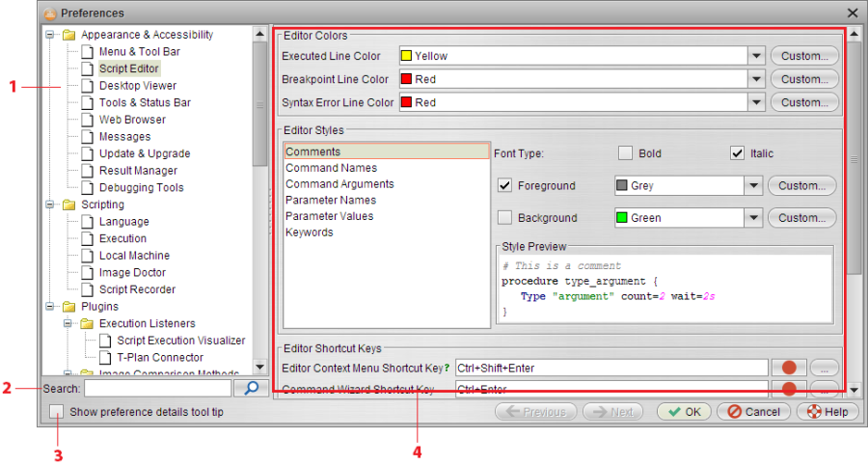Click the Cancel button with red icon

[x=753, y=412]
